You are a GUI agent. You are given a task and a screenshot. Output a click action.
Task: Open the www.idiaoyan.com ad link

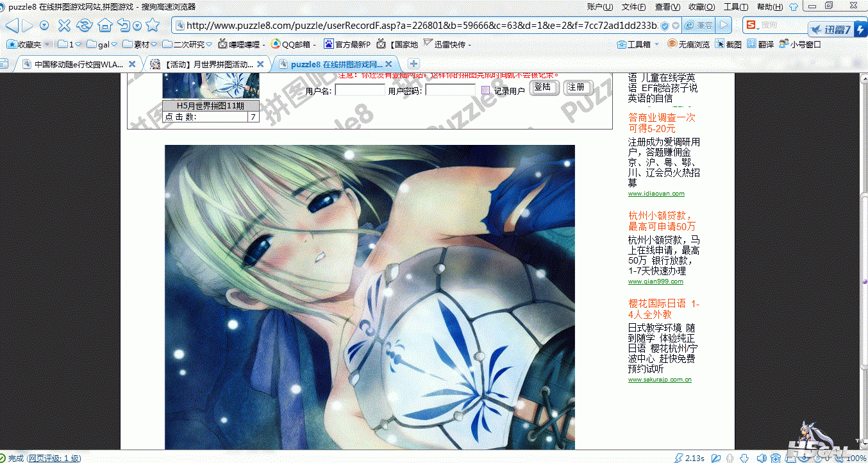656,193
